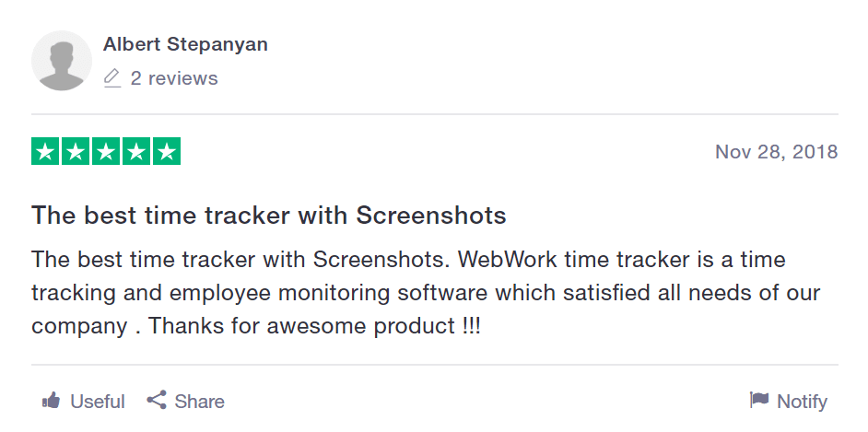The height and width of the screenshot is (432, 868).
Task: Click the fifth green rating star
Action: click(167, 151)
